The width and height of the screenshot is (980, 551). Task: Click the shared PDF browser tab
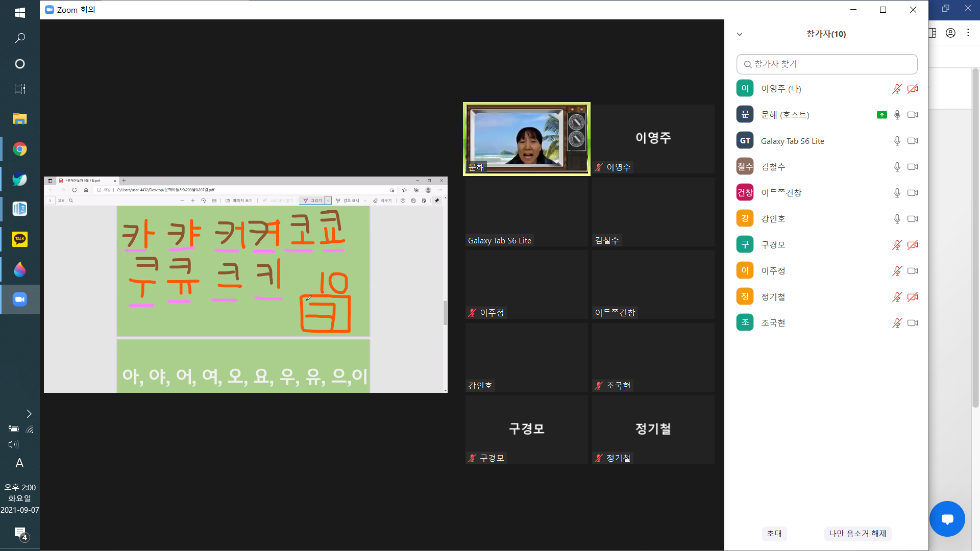(87, 181)
